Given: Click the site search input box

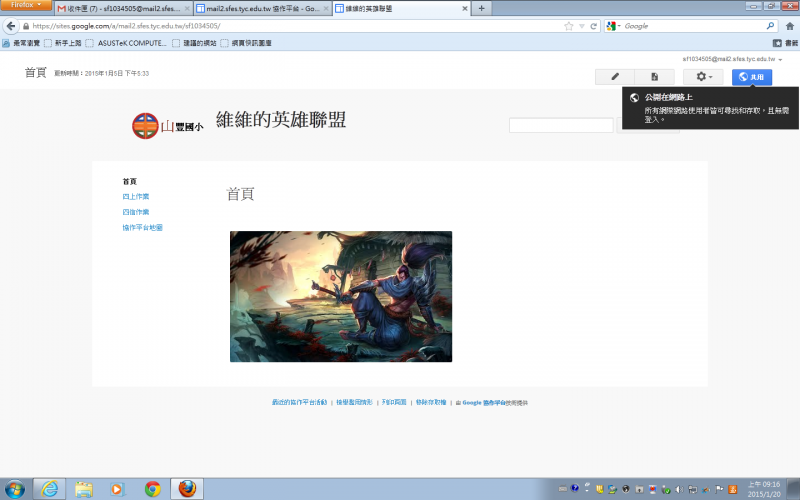Looking at the screenshot, I should (x=561, y=125).
